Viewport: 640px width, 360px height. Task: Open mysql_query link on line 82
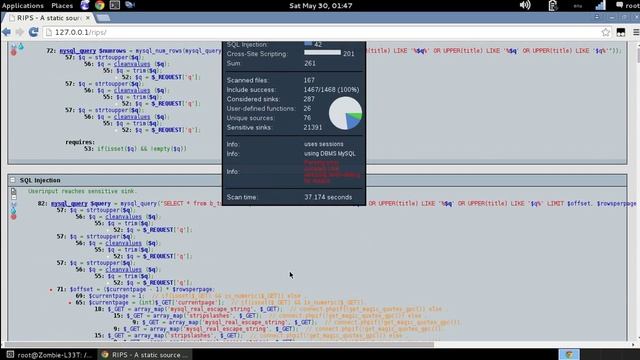(x=69, y=204)
